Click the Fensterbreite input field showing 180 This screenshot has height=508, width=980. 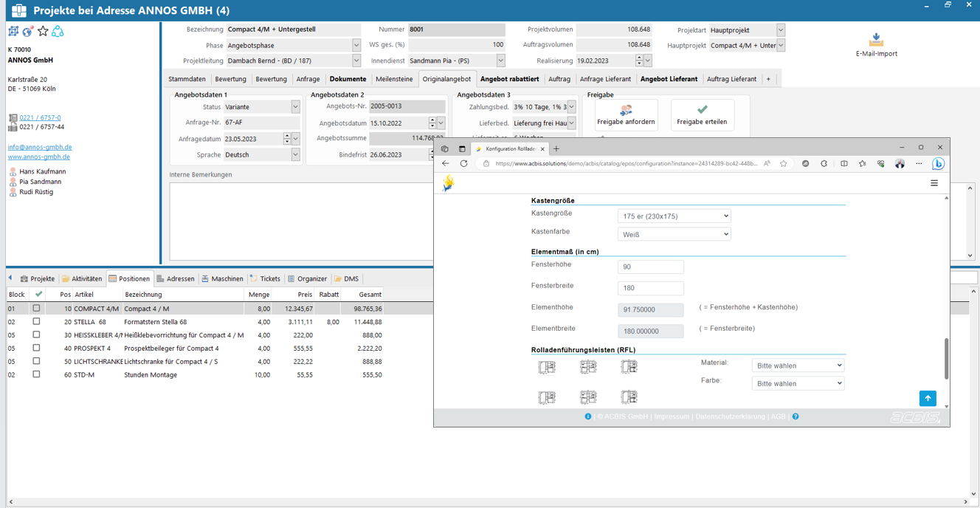click(650, 288)
